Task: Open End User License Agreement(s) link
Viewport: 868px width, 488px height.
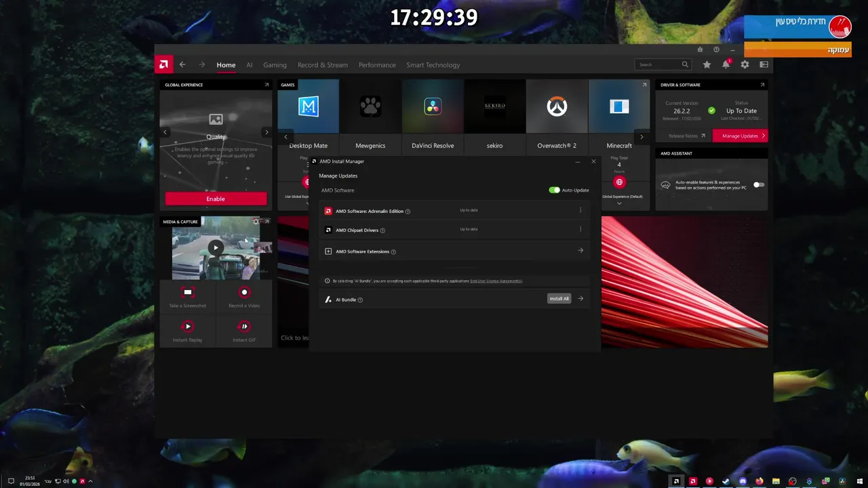Action: [496, 281]
